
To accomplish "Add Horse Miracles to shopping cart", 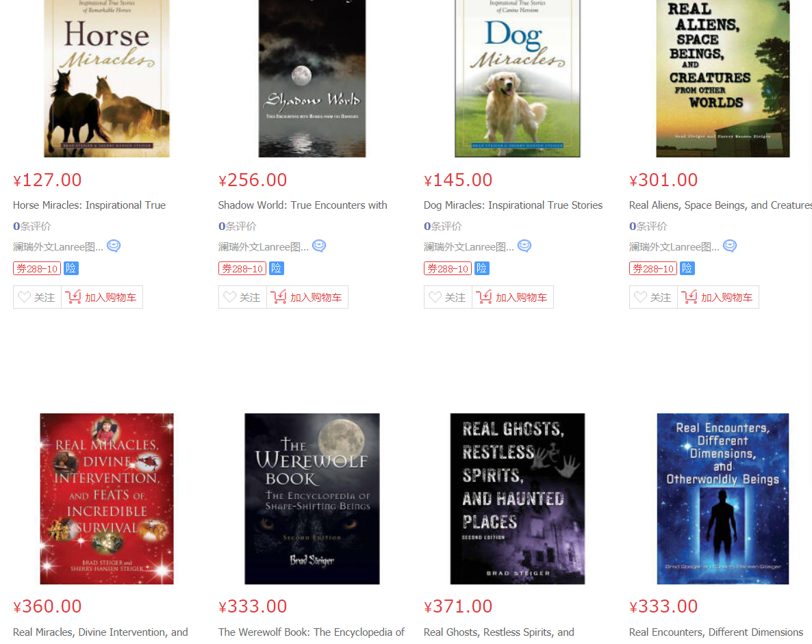I will click(102, 297).
